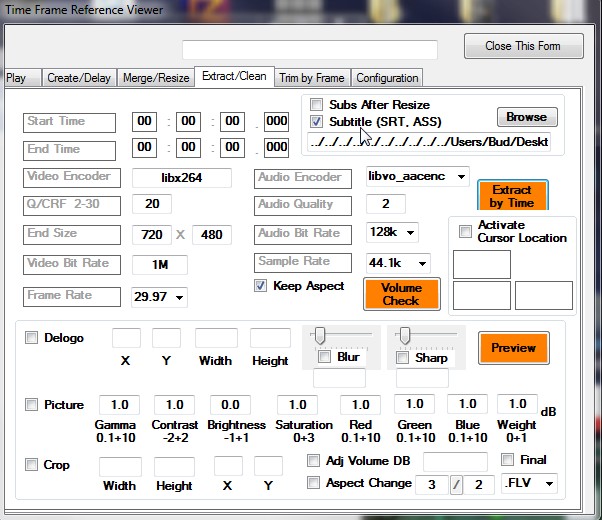Image resolution: width=602 pixels, height=520 pixels.
Task: Toggle the Keep Aspect checkbox
Action: 260,286
